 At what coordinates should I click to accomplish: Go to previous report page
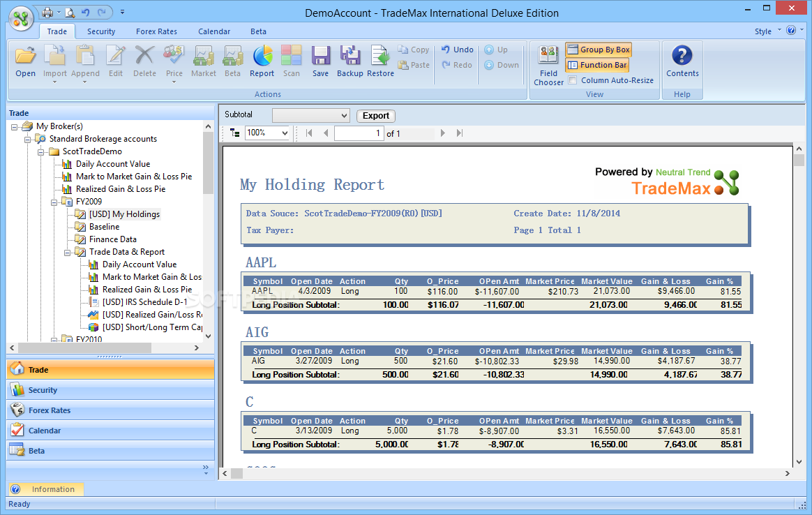tap(326, 133)
